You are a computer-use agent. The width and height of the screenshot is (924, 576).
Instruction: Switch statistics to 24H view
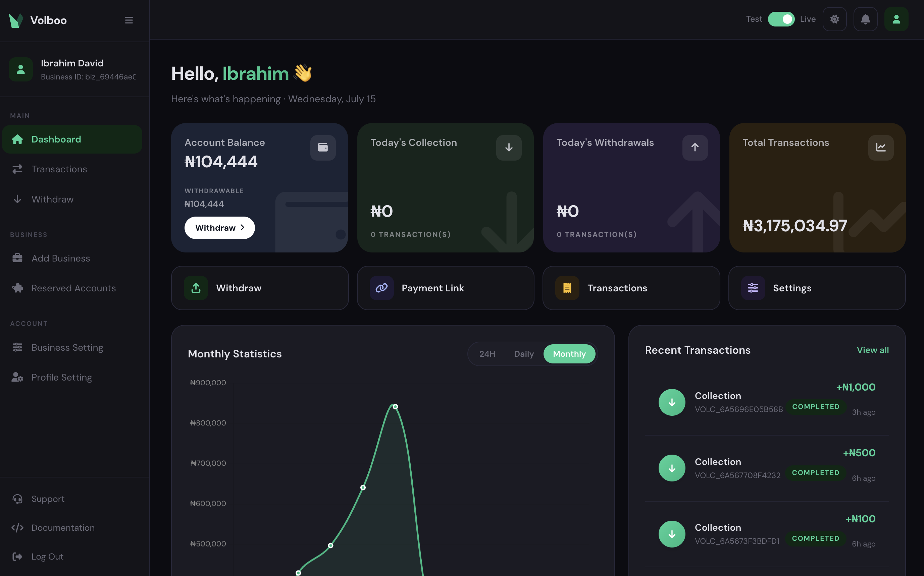487,354
